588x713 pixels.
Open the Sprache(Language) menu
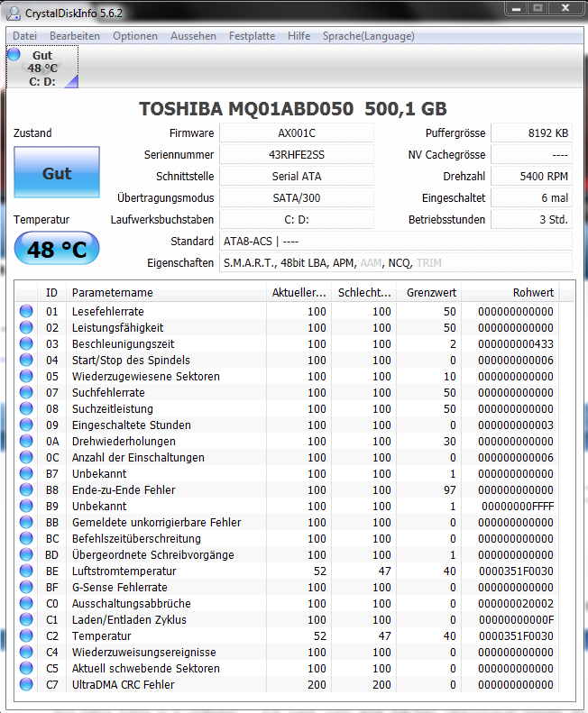coord(368,36)
